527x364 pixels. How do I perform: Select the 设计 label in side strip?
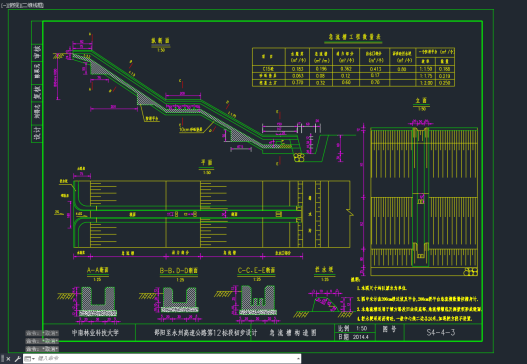tap(37, 133)
